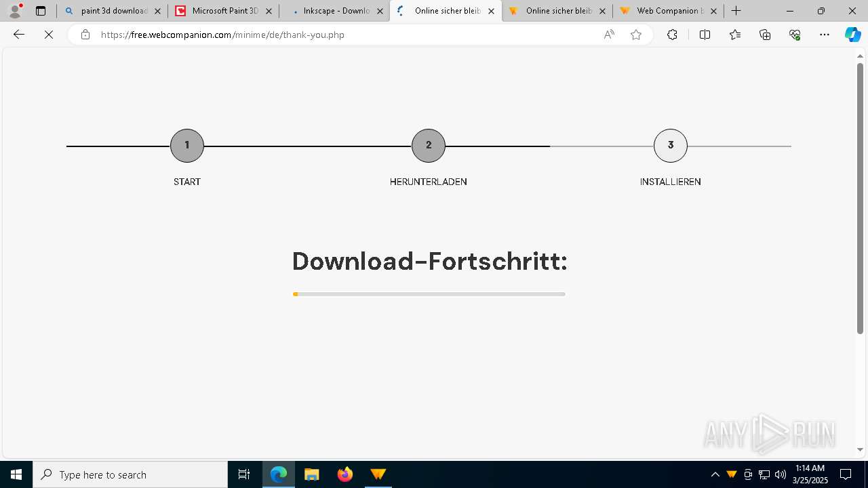This screenshot has height=488, width=868.
Task: View site information lock icon
Action: [85, 35]
